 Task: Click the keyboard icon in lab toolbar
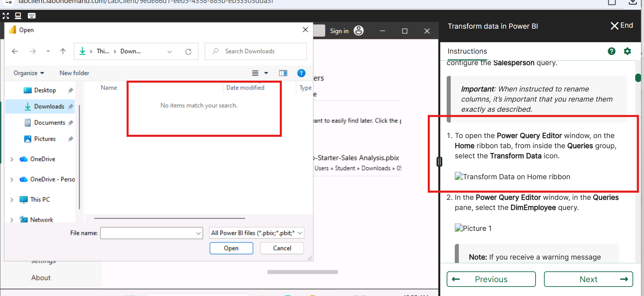click(x=32, y=16)
